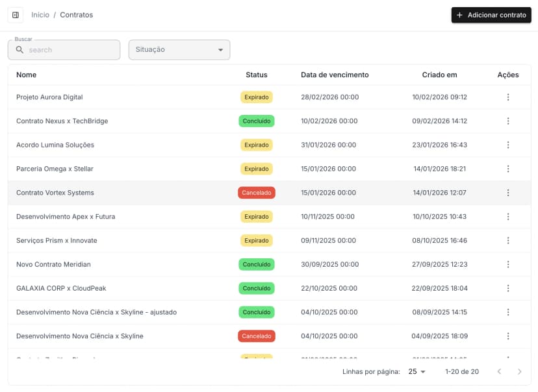Image resolution: width=538 pixels, height=392 pixels.
Task: Select the Contratos breadcrumb item
Action: (x=76, y=14)
